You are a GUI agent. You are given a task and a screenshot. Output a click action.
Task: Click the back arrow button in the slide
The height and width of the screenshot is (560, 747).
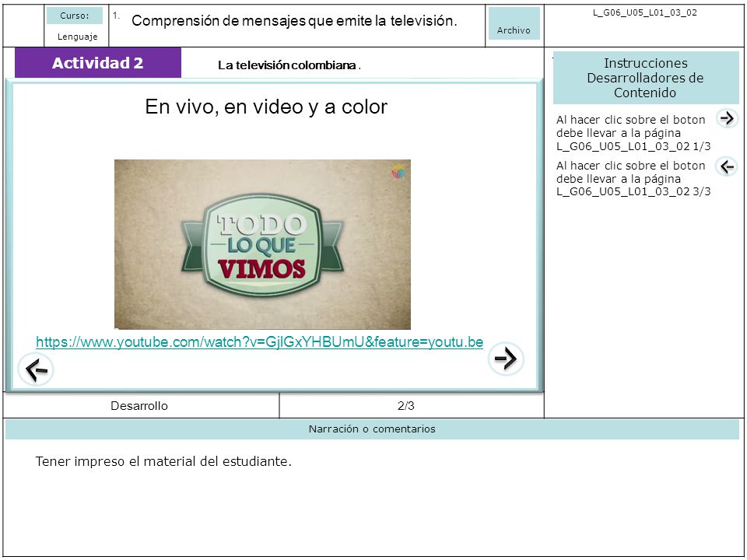[36, 369]
